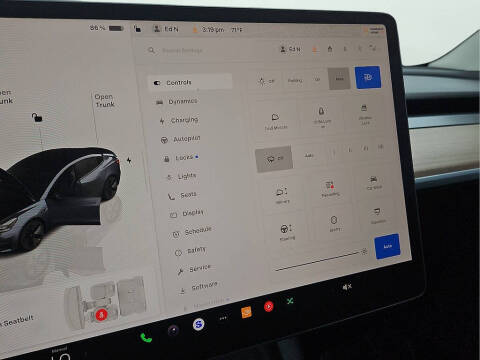This screenshot has width=480, height=360.
Task: Open notifications bell in the settings header
Action: 345,49
